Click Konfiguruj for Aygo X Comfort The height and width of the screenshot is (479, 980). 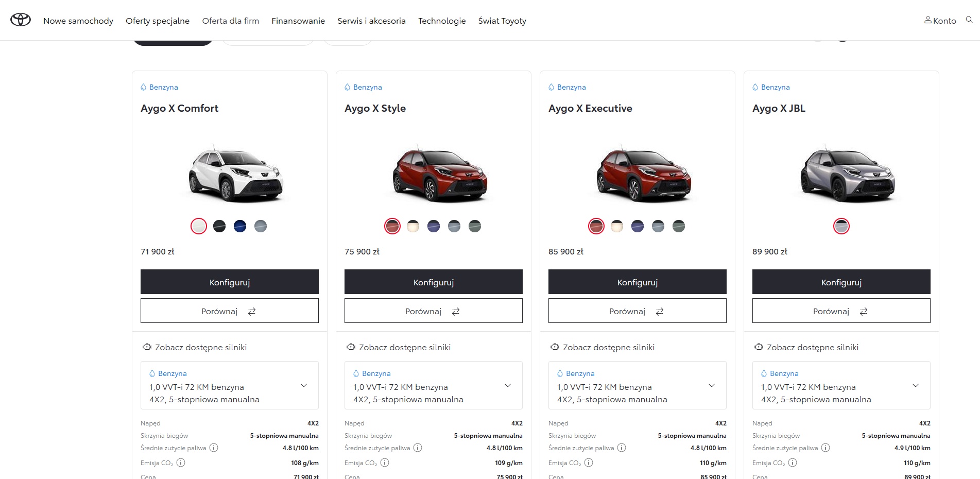tap(230, 282)
